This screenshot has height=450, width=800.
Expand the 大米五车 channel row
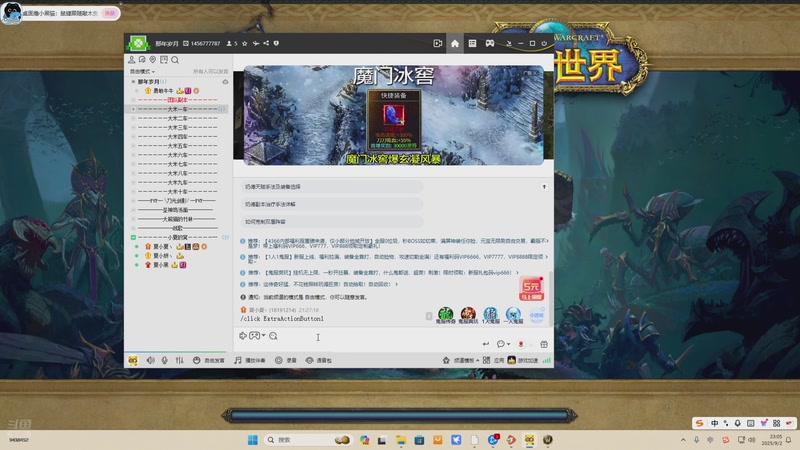(x=133, y=146)
